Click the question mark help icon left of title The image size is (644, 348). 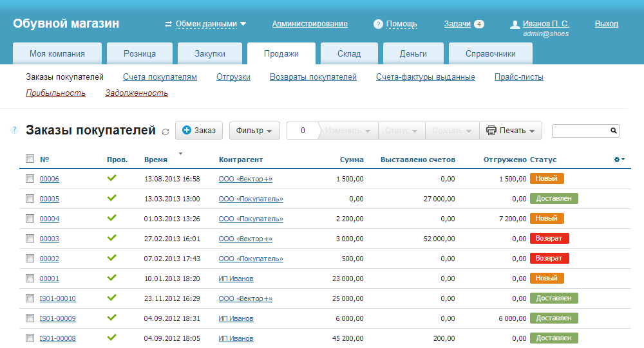(14, 130)
